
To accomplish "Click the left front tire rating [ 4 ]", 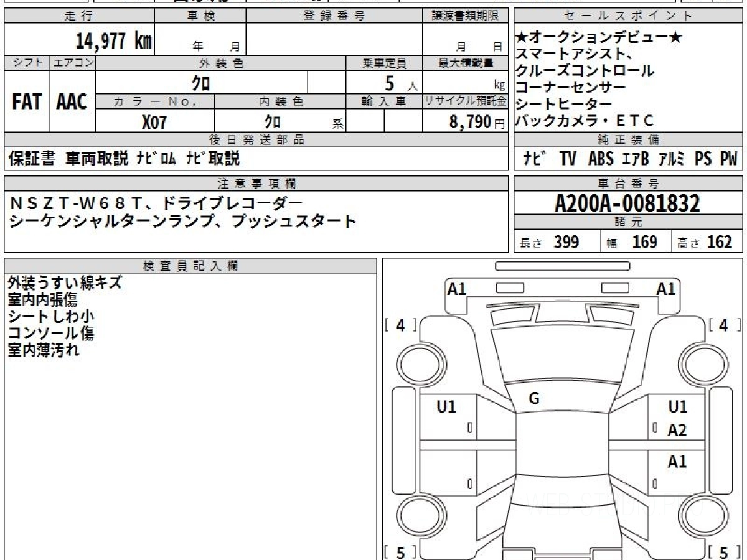I will coord(401,325).
